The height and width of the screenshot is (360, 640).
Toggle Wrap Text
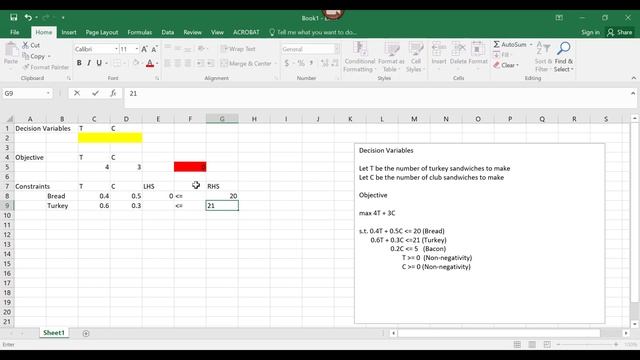(x=238, y=49)
